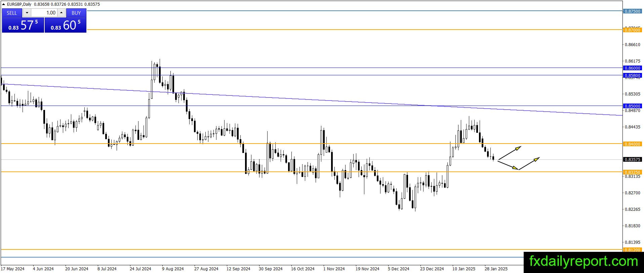Click the current price 0.83575 label
The image size is (644, 273).
(x=632, y=159)
